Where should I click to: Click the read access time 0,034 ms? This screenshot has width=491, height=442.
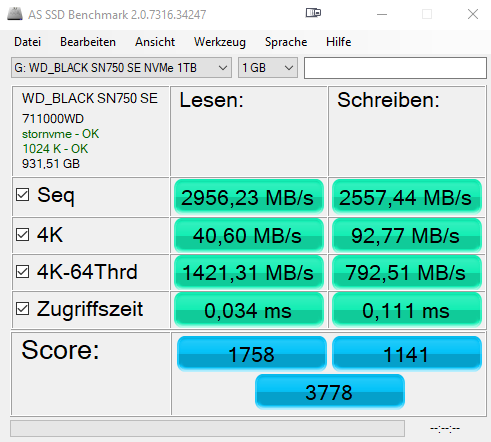click(x=249, y=310)
